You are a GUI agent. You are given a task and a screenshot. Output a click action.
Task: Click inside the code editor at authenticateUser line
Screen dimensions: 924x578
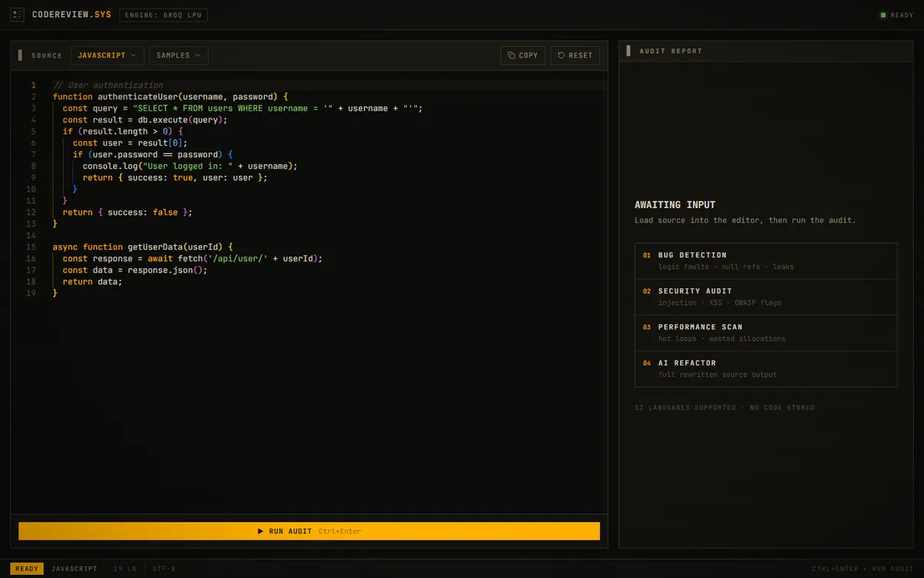point(170,96)
